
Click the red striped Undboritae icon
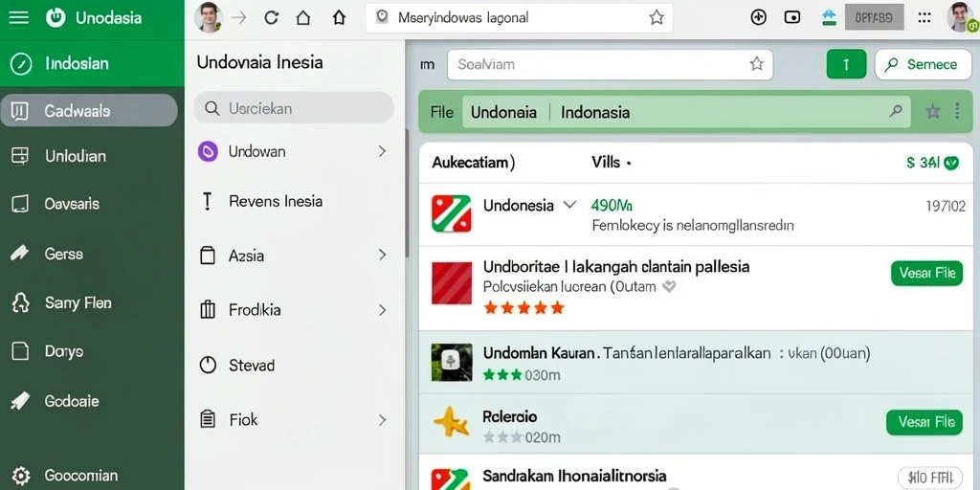coord(452,283)
